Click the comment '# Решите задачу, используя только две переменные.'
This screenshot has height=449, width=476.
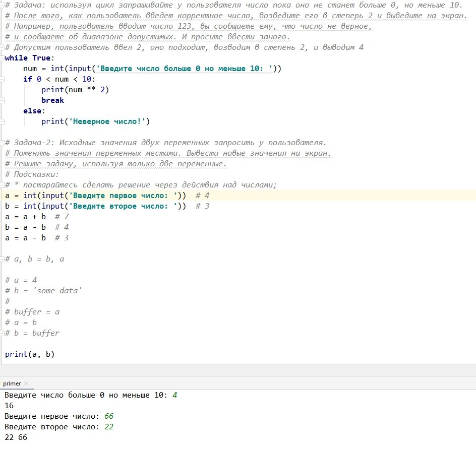116,164
